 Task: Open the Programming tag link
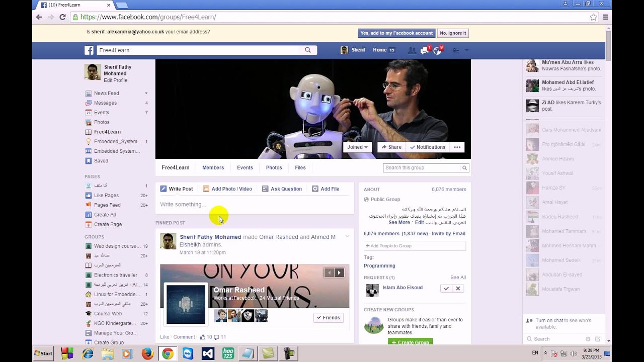tap(379, 266)
